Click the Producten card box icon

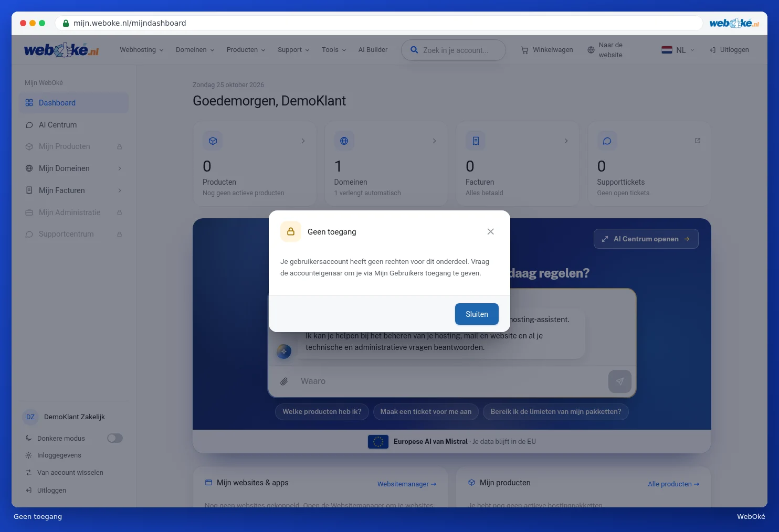click(x=213, y=141)
